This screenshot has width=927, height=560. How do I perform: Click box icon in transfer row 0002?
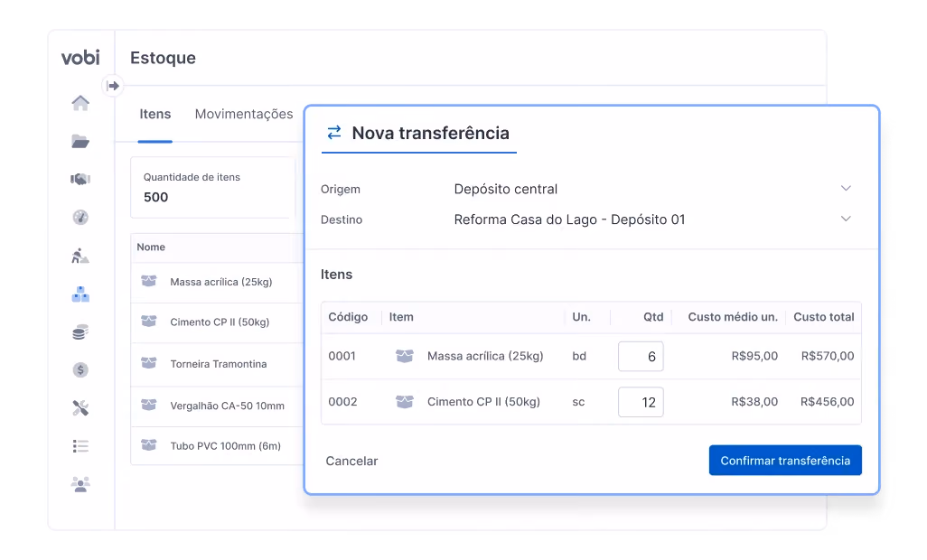(405, 402)
